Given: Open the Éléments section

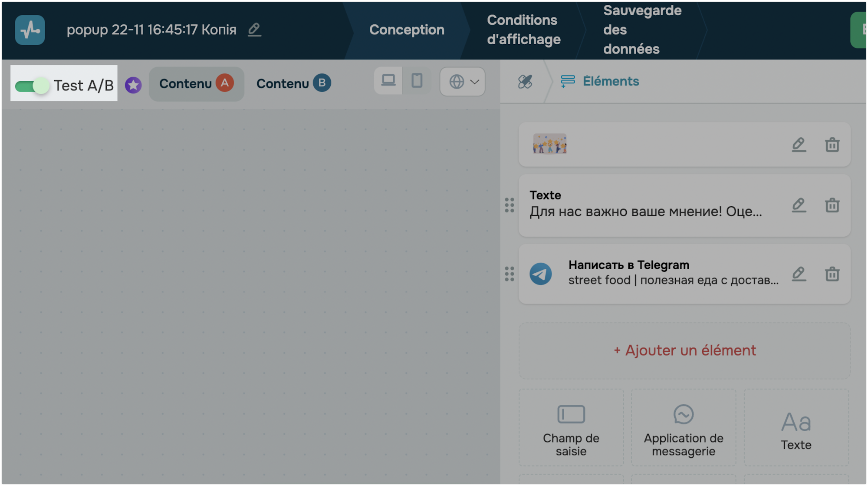Looking at the screenshot, I should click(x=600, y=81).
